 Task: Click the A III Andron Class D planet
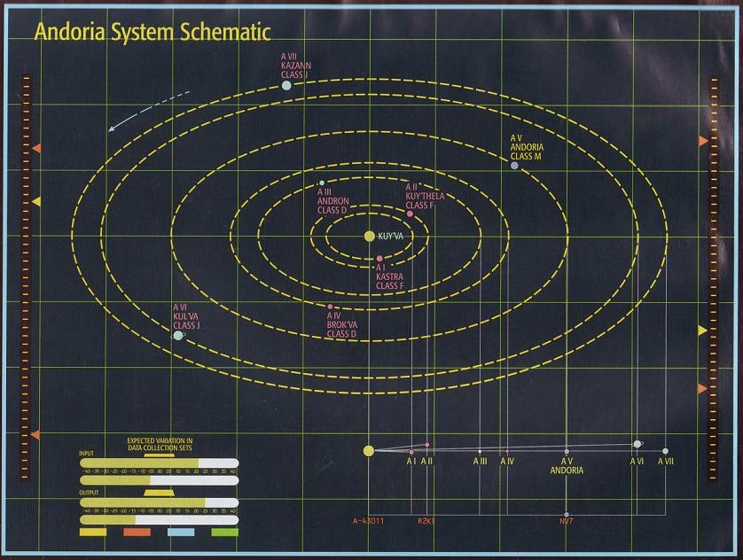point(322,182)
